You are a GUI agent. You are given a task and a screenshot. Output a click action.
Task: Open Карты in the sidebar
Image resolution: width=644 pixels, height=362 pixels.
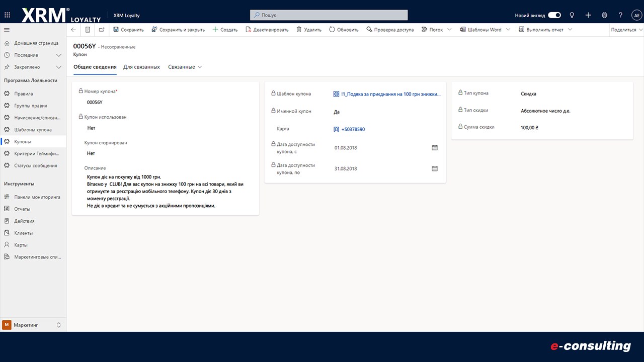33,245
